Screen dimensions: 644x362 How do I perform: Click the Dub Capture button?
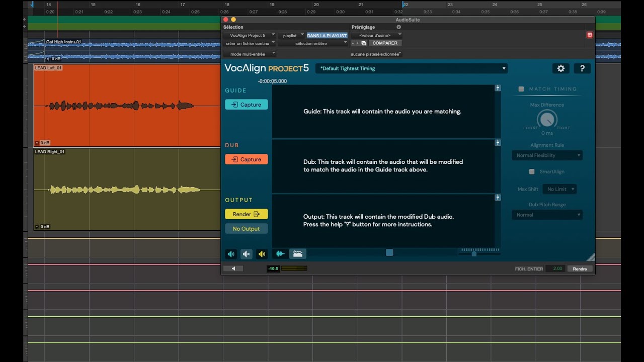(247, 159)
